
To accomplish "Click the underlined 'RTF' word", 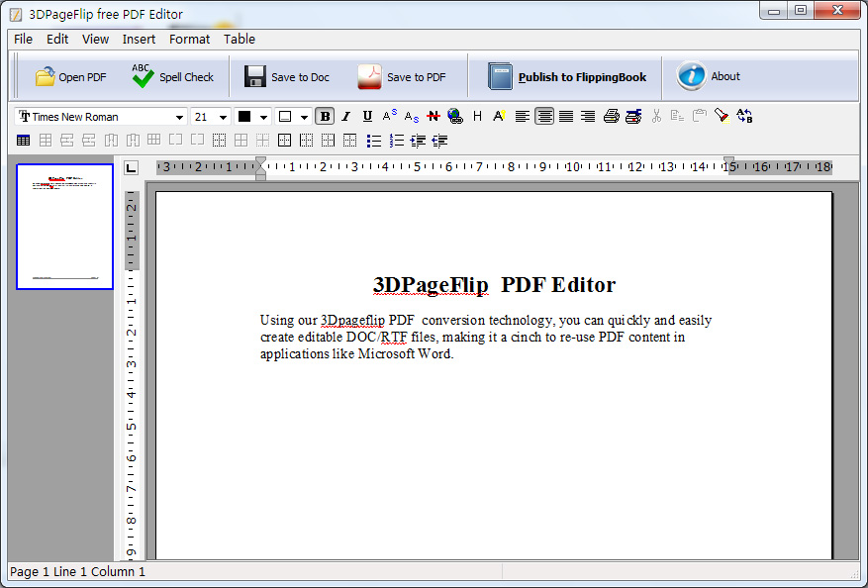I will 394,338.
